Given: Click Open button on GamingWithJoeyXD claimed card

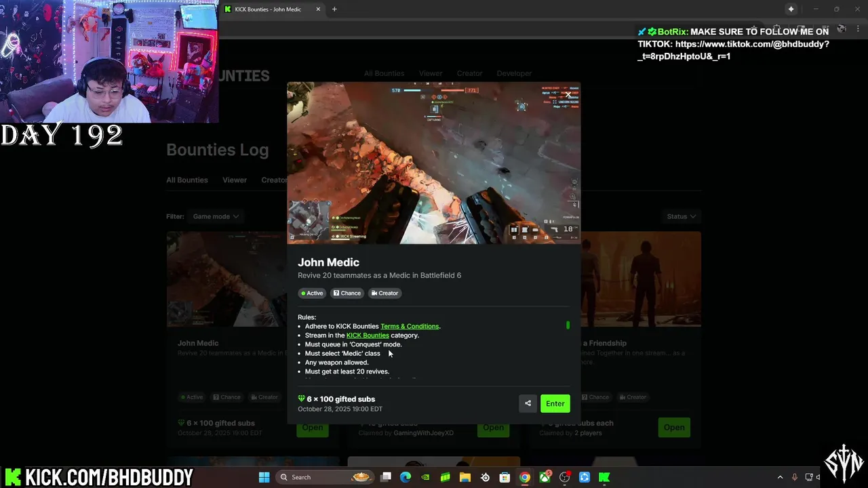Looking at the screenshot, I should (x=493, y=427).
